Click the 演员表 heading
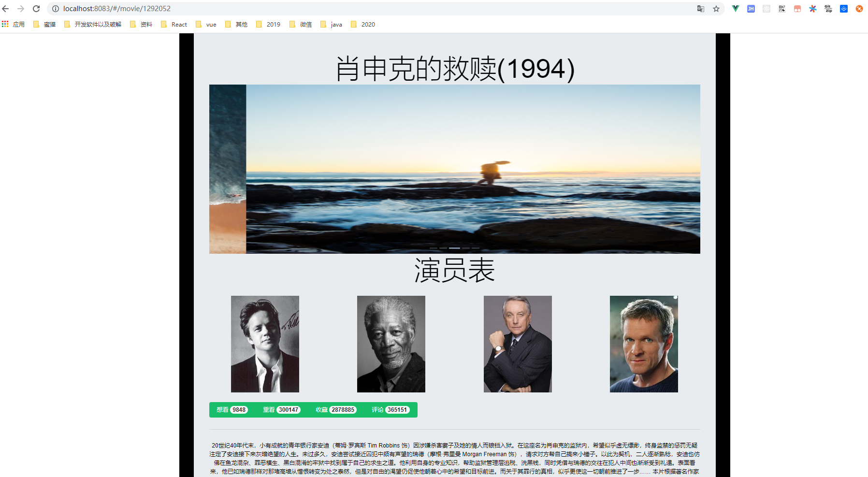868x477 pixels. tap(455, 270)
